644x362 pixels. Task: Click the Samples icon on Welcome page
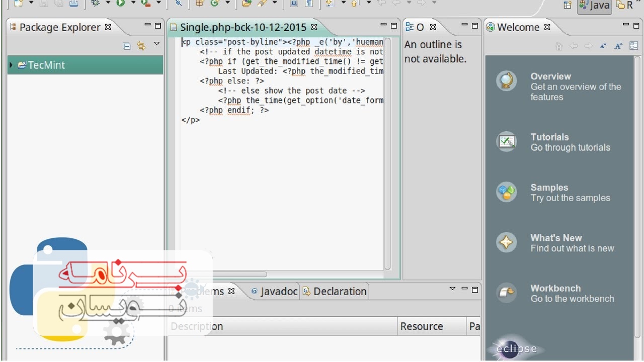click(506, 192)
